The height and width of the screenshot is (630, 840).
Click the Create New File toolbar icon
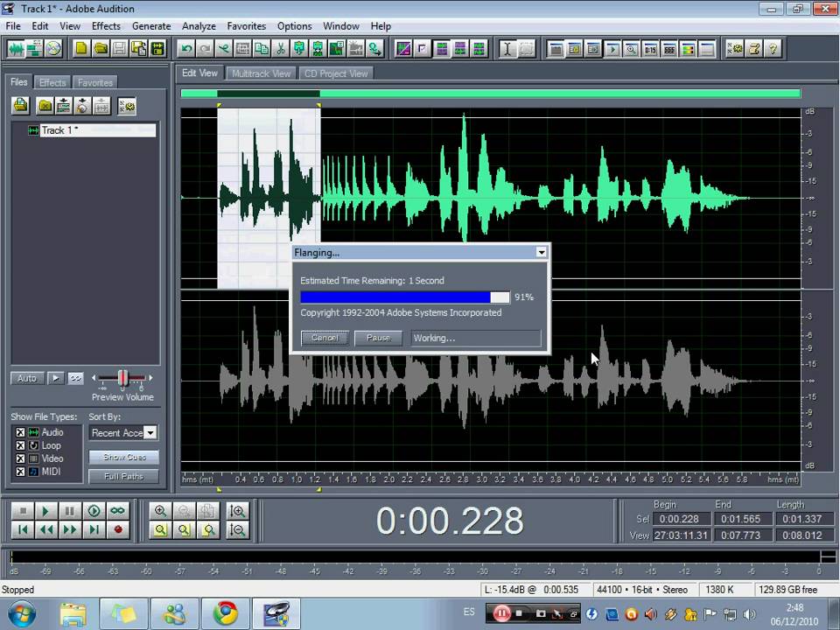click(81, 49)
